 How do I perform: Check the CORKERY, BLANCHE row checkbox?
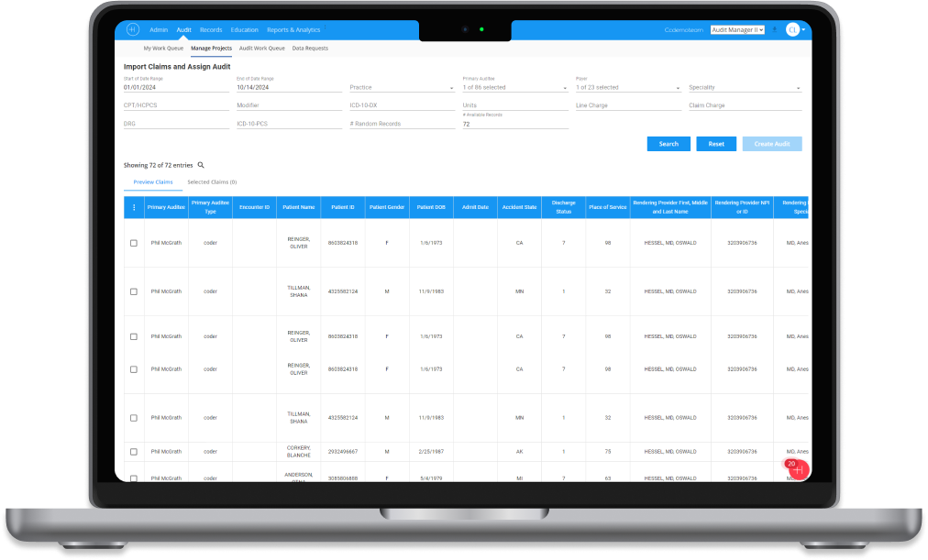(x=134, y=451)
